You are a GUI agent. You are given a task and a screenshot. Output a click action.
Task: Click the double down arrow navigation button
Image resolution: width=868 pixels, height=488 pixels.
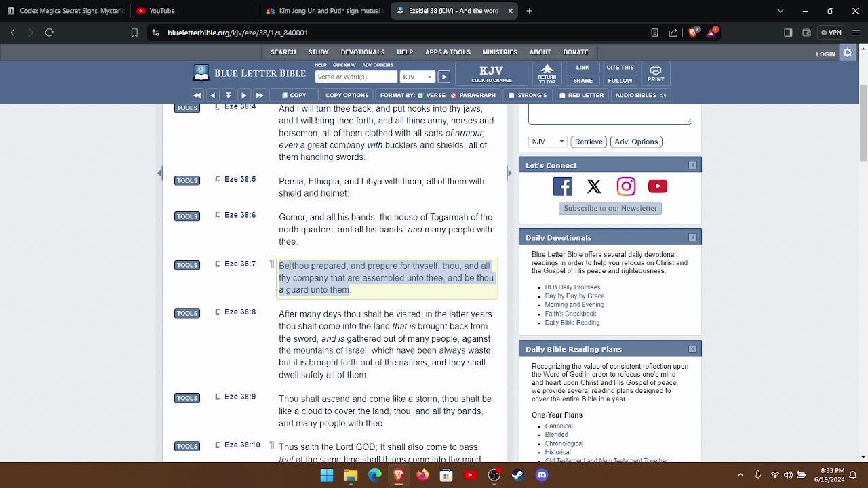pos(229,96)
